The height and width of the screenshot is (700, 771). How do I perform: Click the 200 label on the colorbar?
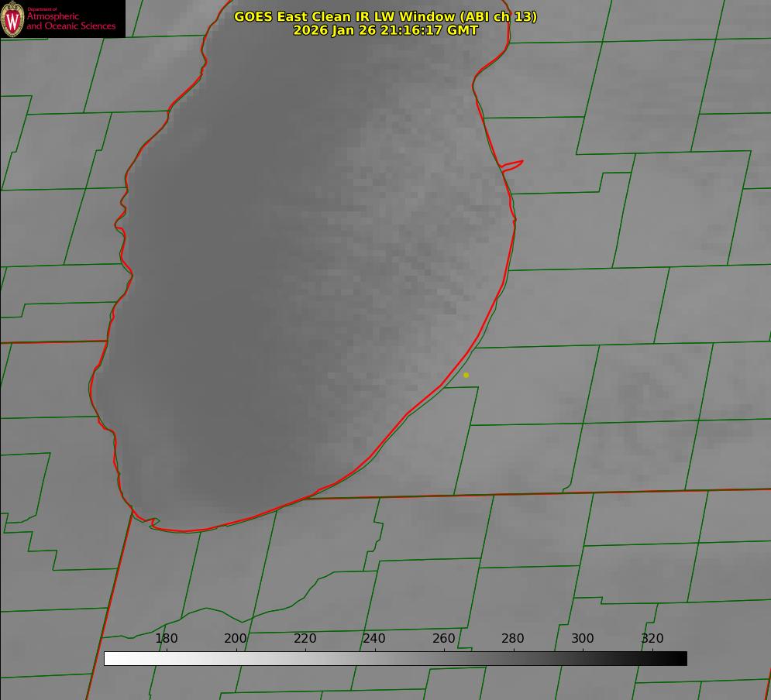click(236, 638)
